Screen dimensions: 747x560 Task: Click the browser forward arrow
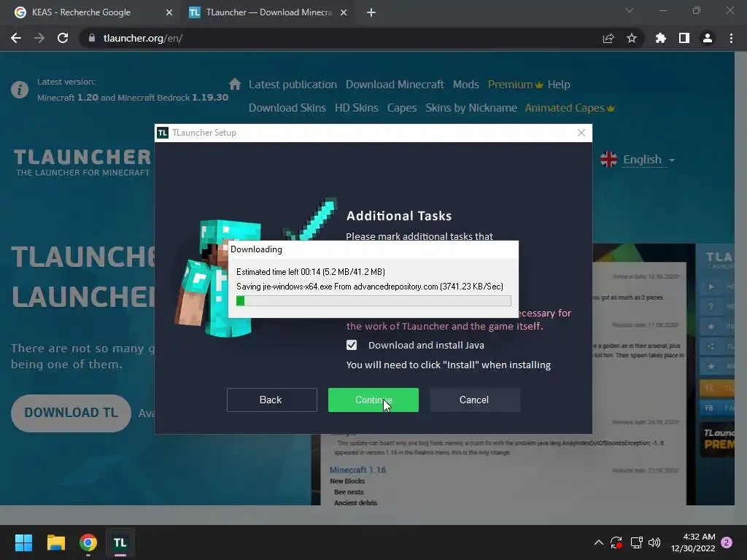[39, 38]
